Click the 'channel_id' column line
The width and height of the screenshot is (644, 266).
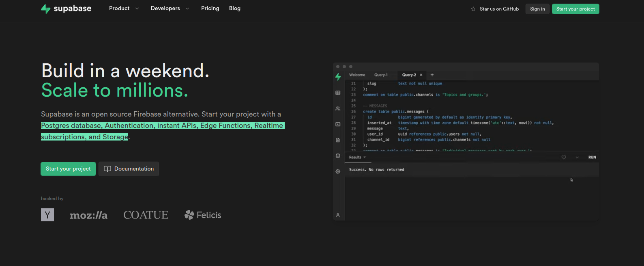tap(429, 140)
